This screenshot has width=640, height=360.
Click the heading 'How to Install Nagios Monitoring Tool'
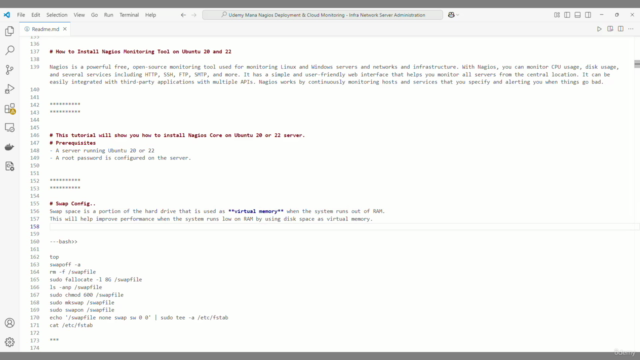[140, 52]
